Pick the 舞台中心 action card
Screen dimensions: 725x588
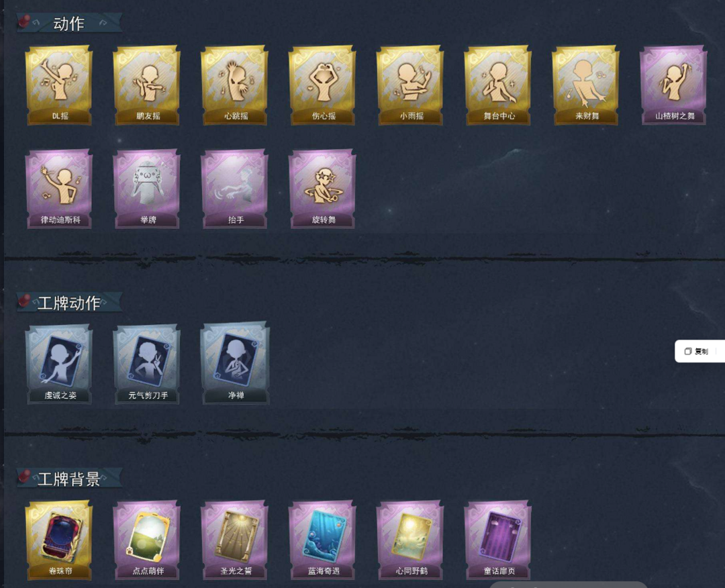[x=498, y=85]
